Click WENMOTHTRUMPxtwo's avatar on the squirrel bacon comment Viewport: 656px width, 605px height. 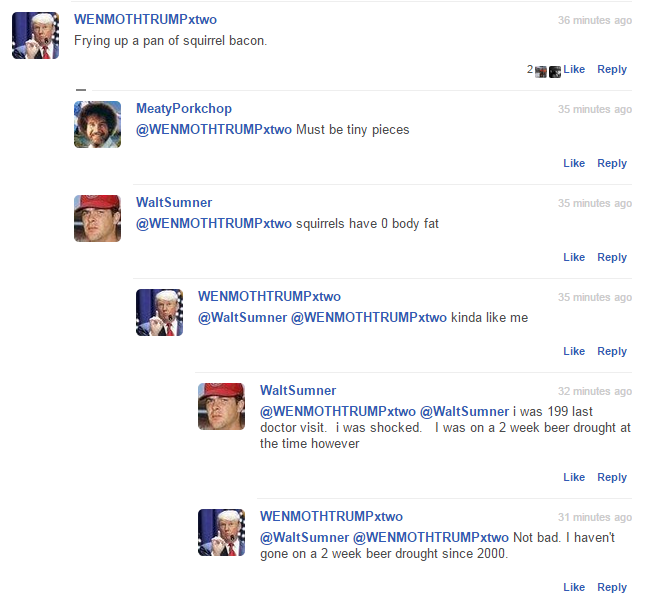35,36
